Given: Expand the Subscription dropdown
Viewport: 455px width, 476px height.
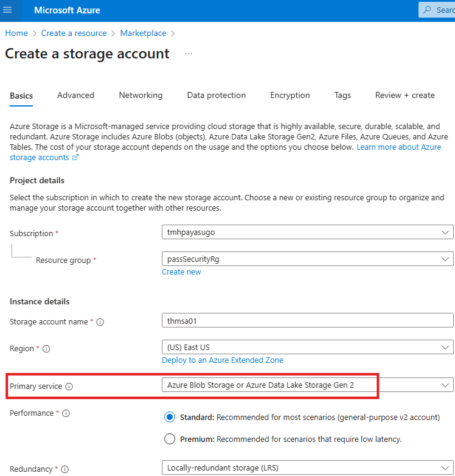Looking at the screenshot, I should 308,233.
